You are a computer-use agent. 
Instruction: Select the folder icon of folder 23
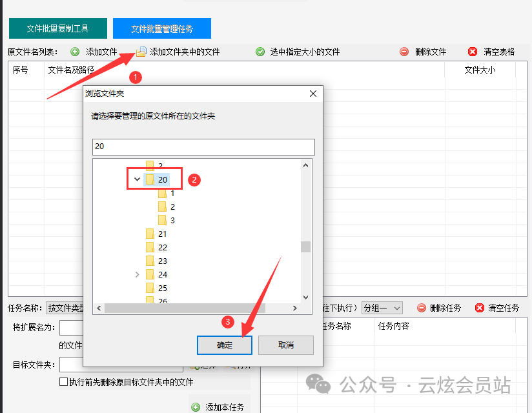pos(150,261)
